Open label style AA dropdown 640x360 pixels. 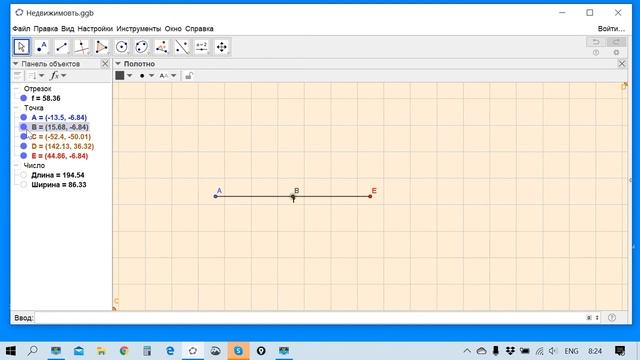173,76
